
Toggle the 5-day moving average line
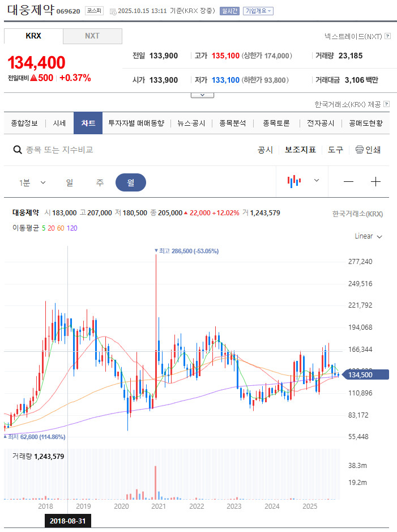44,228
